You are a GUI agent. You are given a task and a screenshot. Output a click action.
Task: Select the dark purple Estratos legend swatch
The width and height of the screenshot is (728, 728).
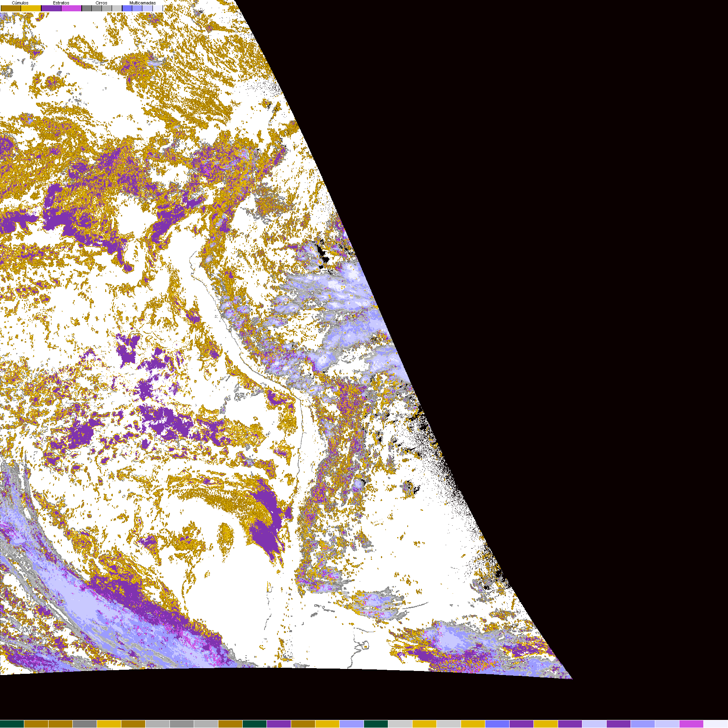click(x=51, y=8)
